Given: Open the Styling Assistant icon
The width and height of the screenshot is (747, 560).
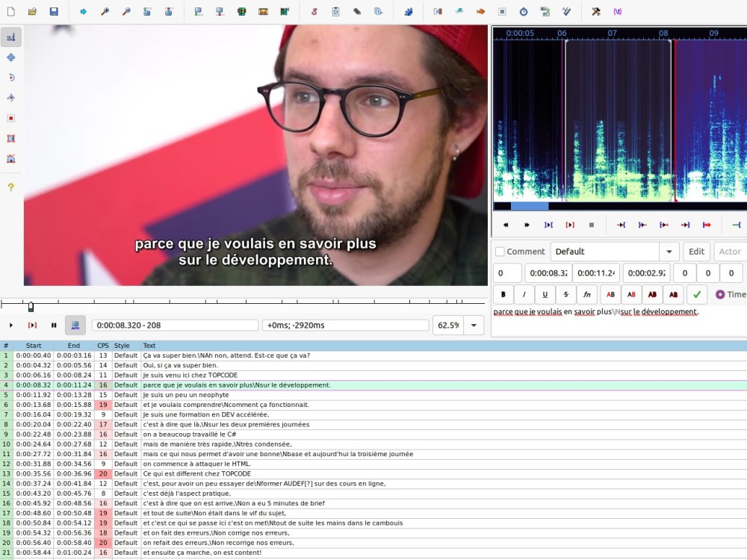Looking at the screenshot, I should click(459, 11).
